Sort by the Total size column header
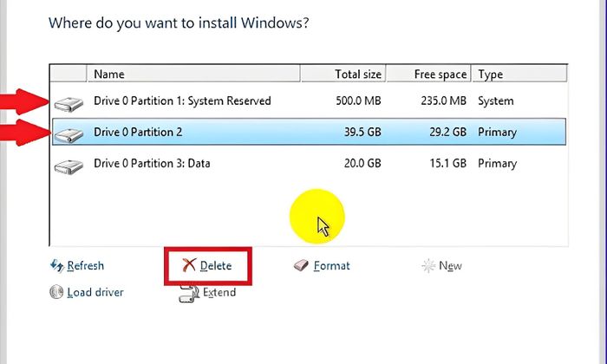Image resolution: width=607 pixels, height=364 pixels. click(x=343, y=74)
